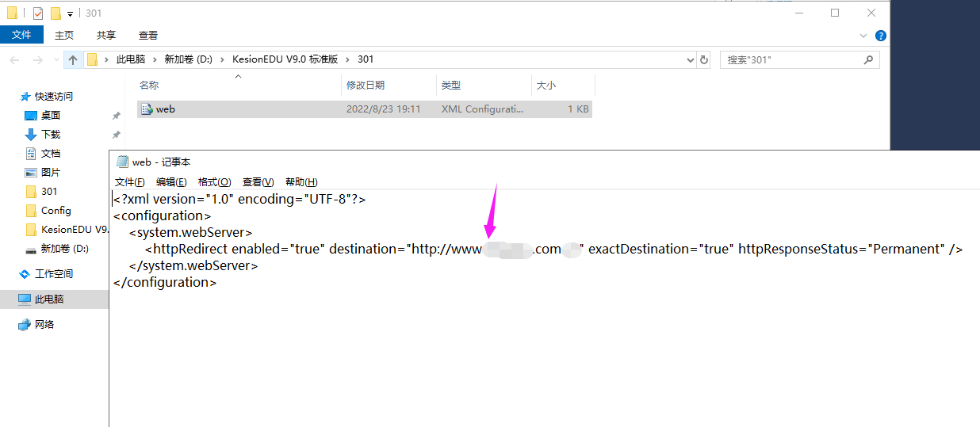Screen dimensions: 980x427
Task: Open the Network (网络) sidebar item
Action: [44, 325]
